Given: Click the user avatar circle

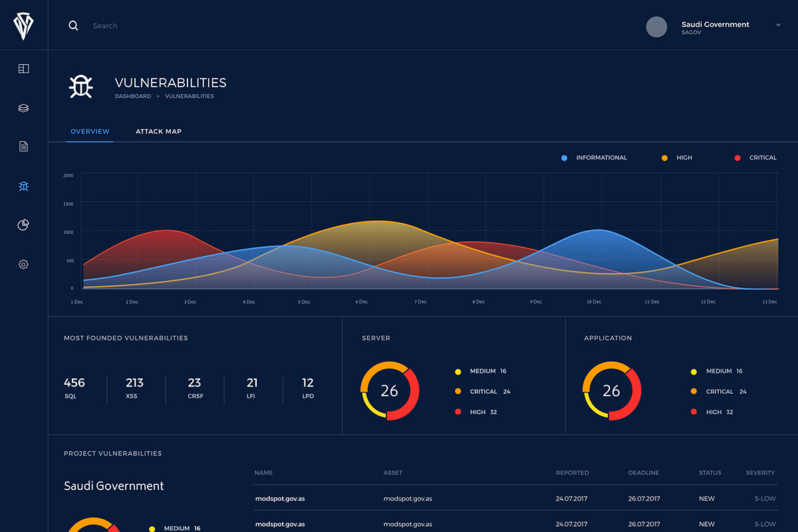Looking at the screenshot, I should coord(656,27).
